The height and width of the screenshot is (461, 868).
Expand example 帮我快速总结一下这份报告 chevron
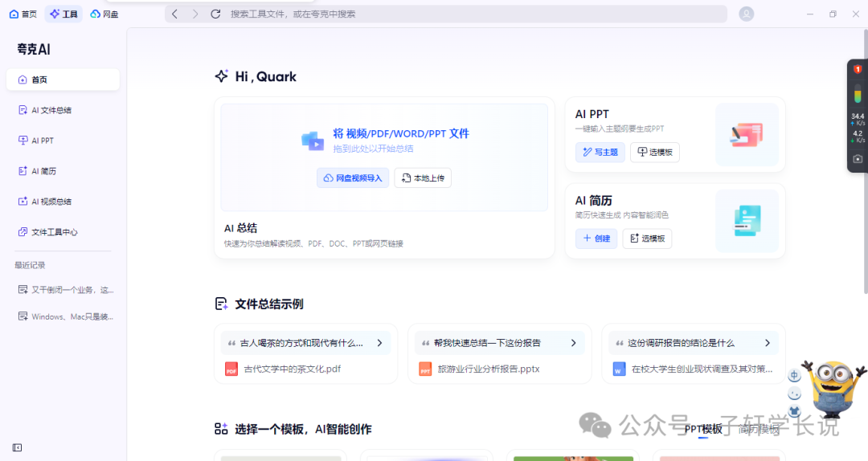click(x=574, y=343)
